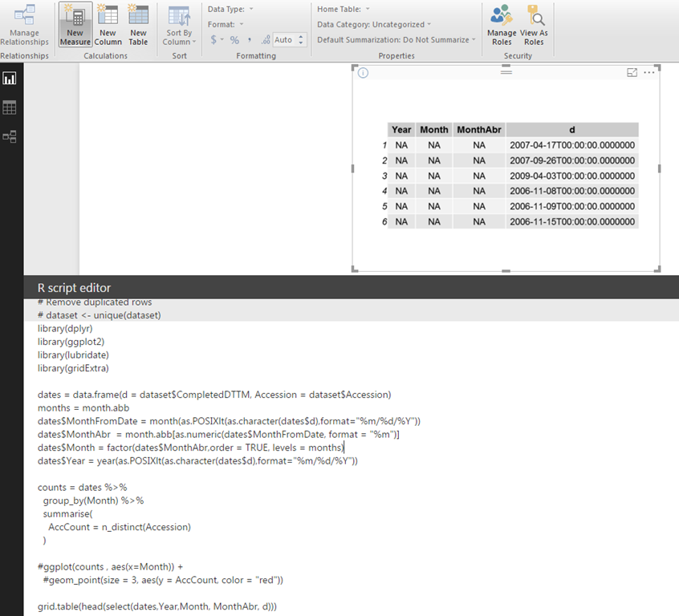679x616 pixels.
Task: Switch to Report view in sidebar
Action: pos(10,79)
